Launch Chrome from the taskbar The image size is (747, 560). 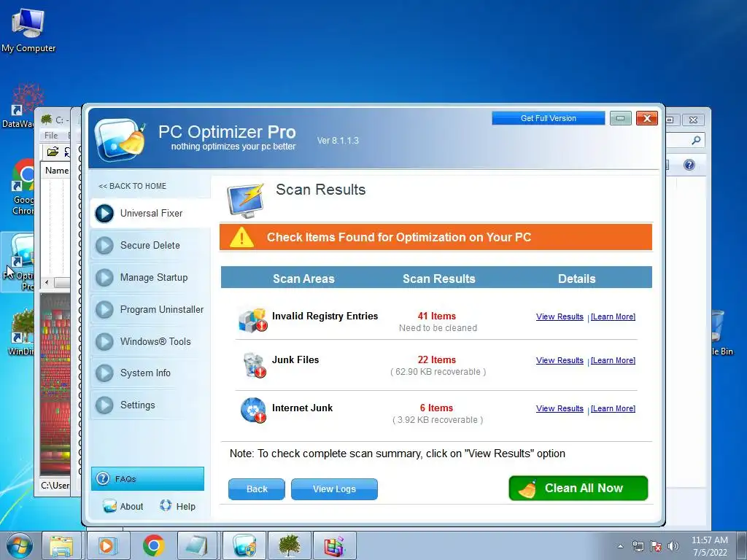(x=153, y=545)
